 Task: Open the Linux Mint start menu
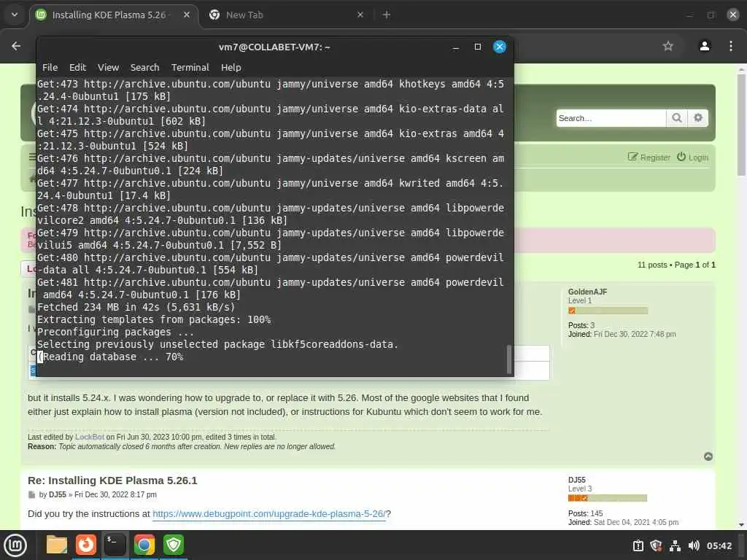pos(15,545)
